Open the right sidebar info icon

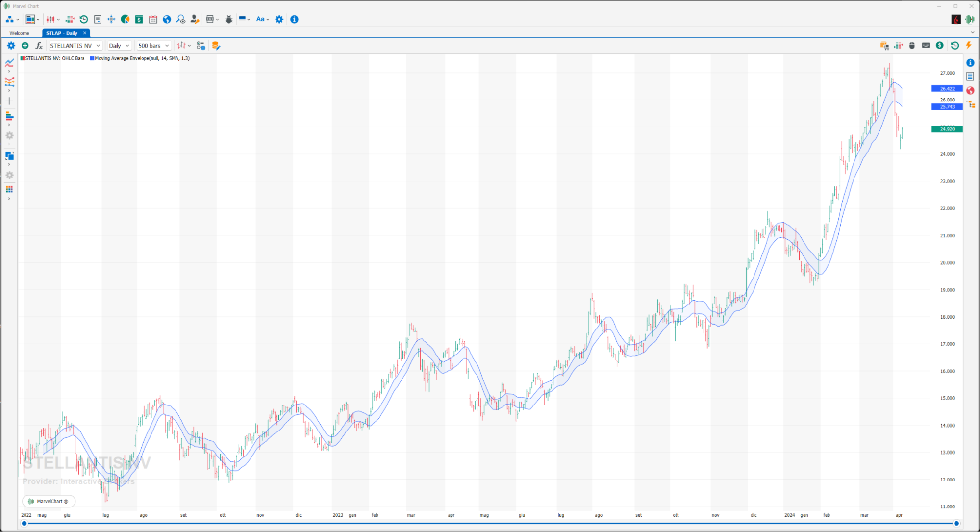(x=970, y=63)
